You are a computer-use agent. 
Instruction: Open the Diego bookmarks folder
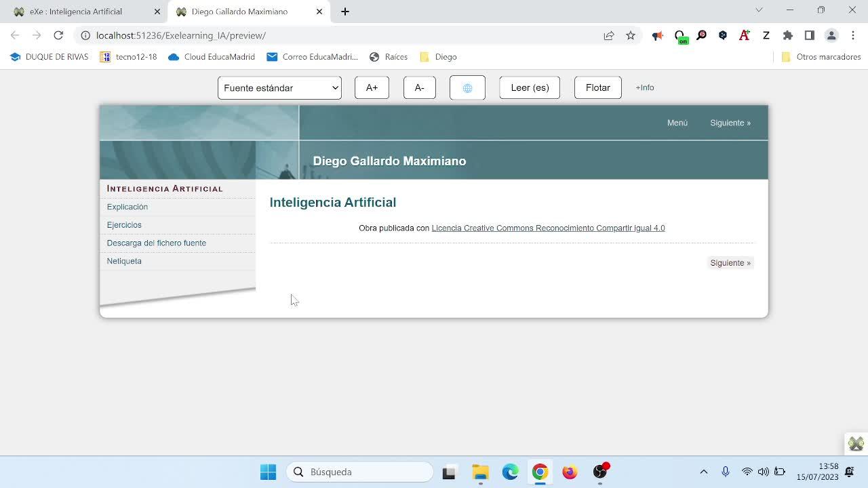(438, 57)
